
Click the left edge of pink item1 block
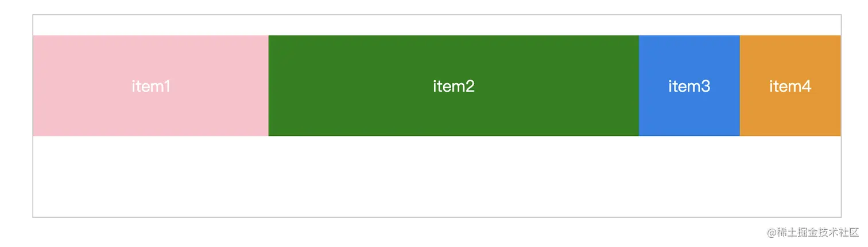[36, 86]
